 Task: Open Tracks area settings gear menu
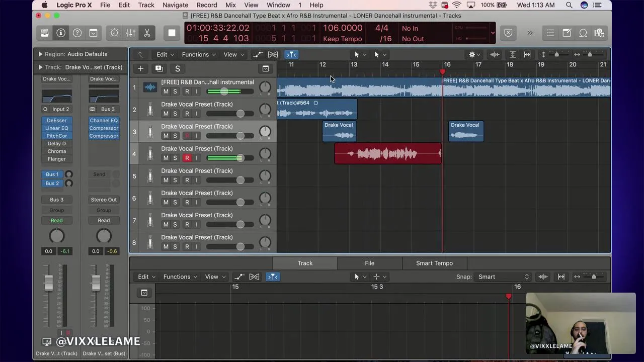click(474, 54)
